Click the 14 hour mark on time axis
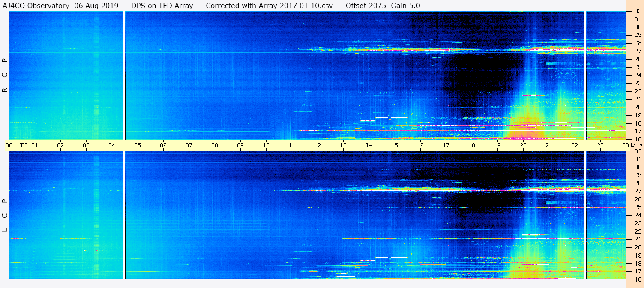 pos(369,145)
